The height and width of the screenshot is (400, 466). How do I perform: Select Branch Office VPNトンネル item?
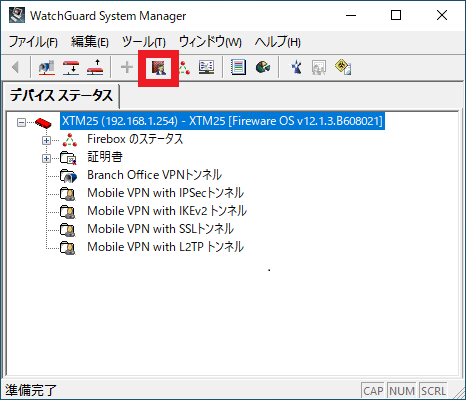click(x=154, y=175)
